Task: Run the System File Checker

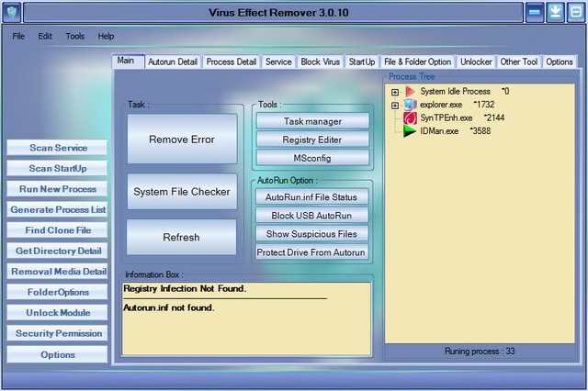Action: point(182,192)
